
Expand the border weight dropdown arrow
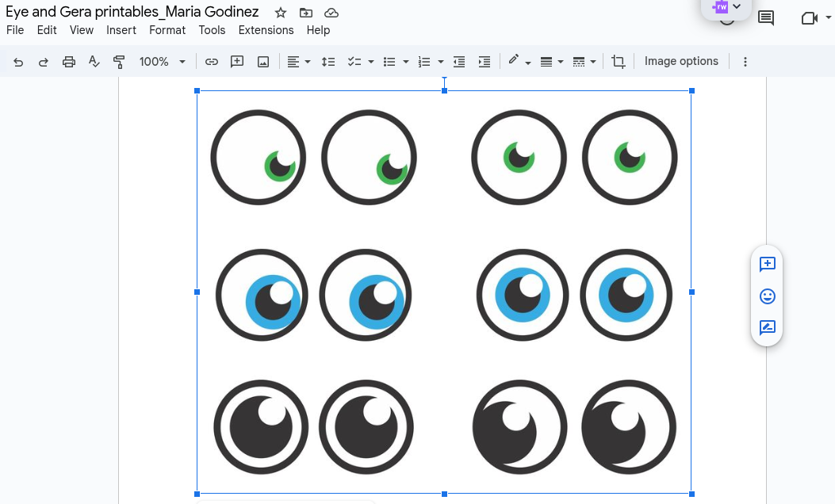click(560, 63)
